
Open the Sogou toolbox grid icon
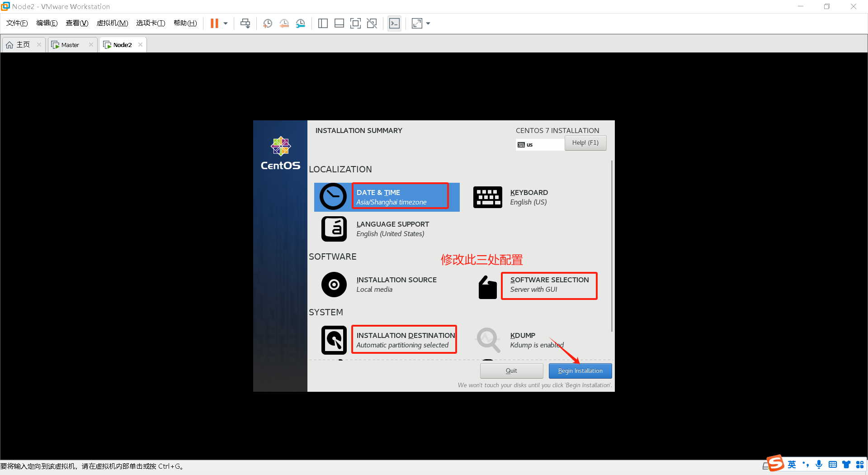[860, 465]
